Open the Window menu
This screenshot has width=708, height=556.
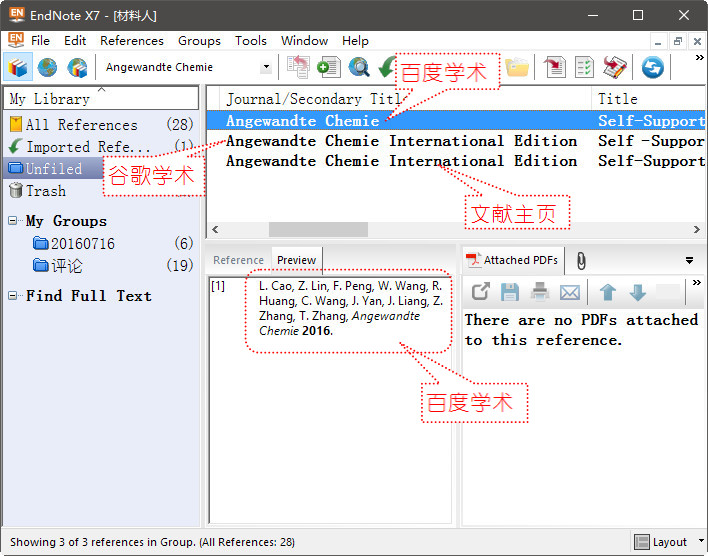(304, 41)
